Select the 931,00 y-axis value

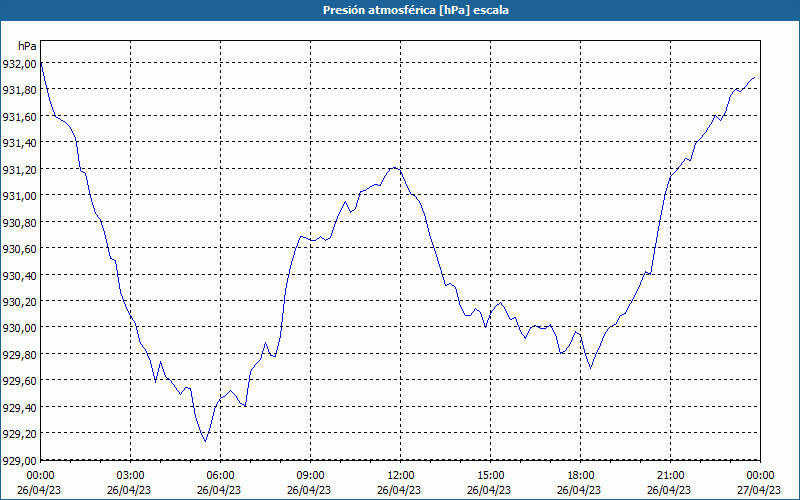(19, 196)
